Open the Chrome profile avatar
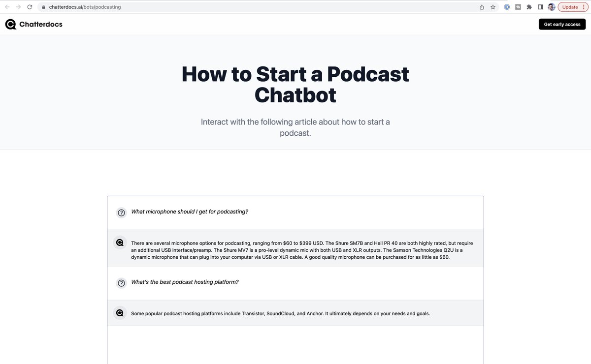 [x=551, y=7]
